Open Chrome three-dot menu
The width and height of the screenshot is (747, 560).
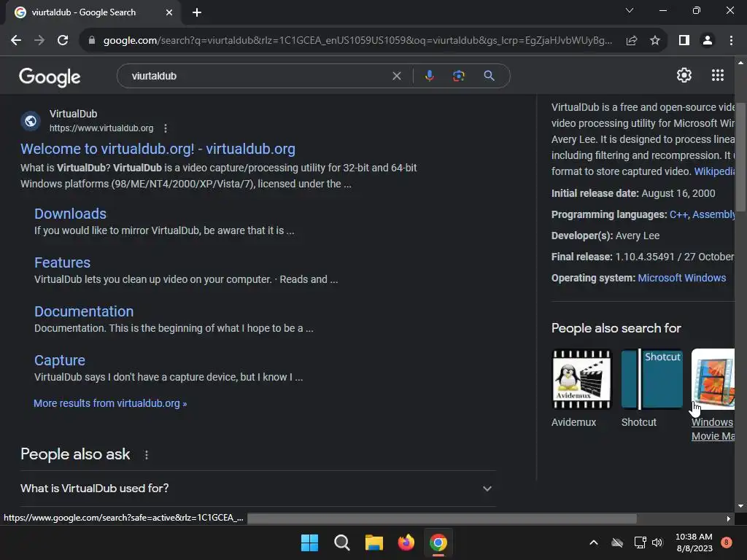point(731,41)
